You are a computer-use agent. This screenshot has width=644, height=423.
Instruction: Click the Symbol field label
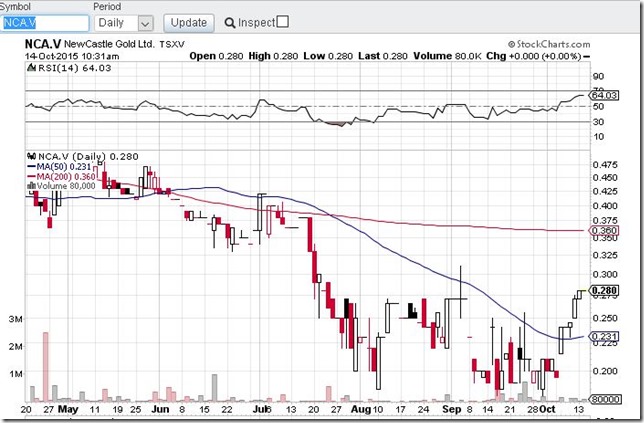pyautogui.click(x=15, y=7)
